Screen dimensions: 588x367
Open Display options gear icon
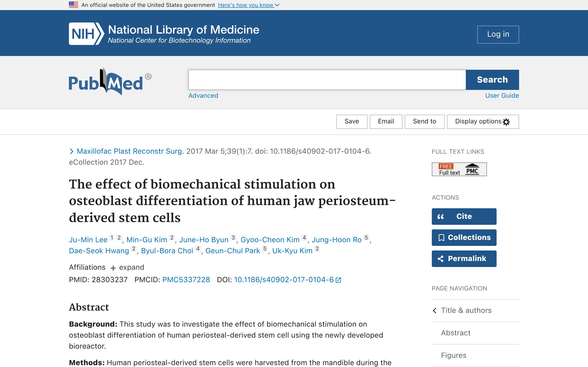506,122
